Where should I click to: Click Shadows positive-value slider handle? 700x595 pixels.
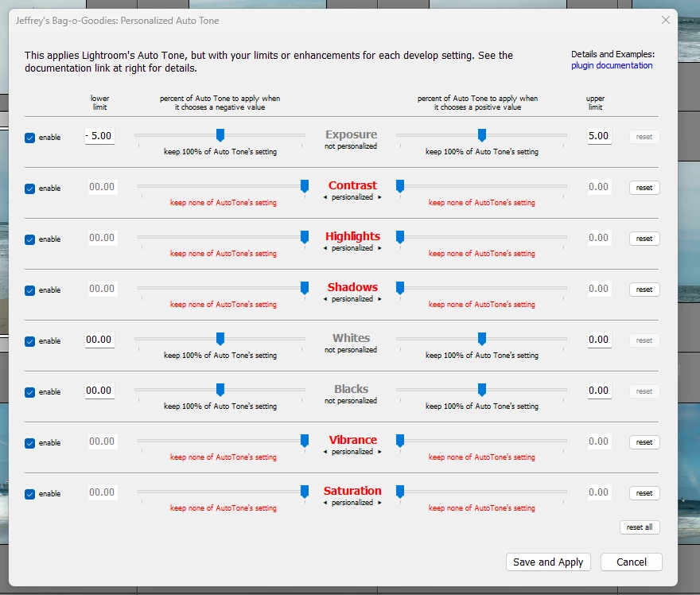click(400, 288)
